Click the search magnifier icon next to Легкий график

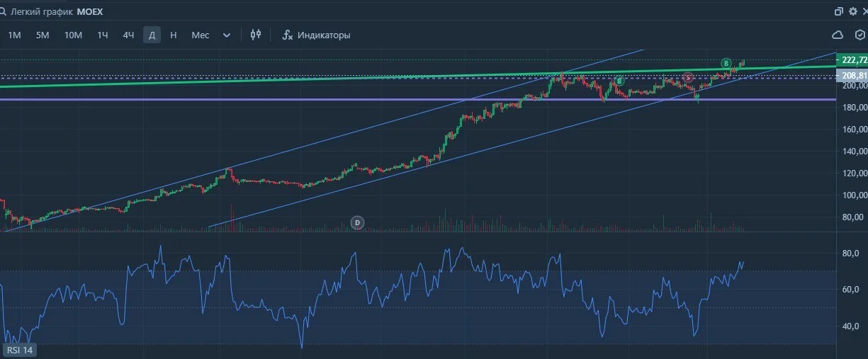click(x=4, y=12)
